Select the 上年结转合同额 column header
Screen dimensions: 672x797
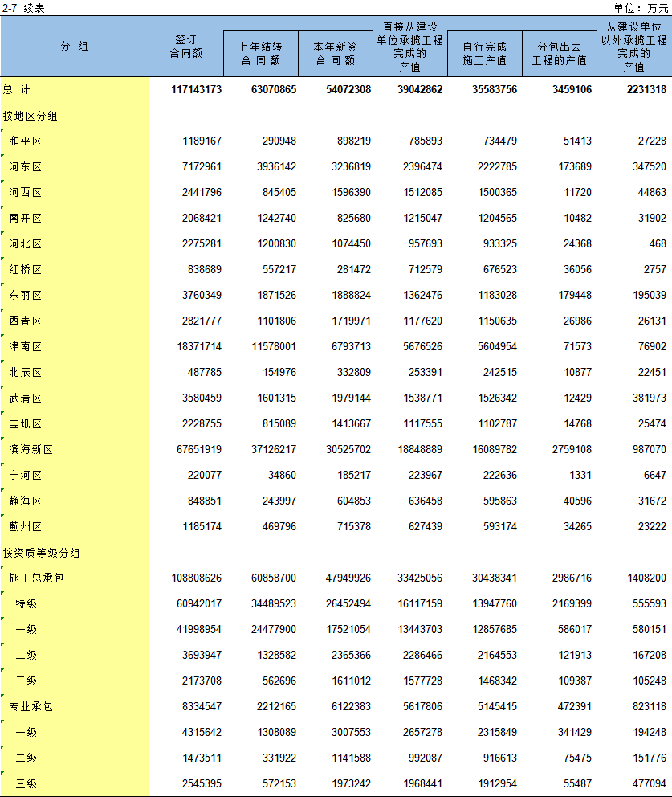click(x=261, y=53)
